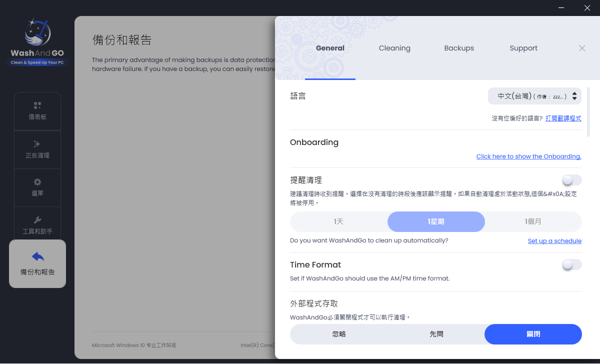This screenshot has width=600, height=364.
Task: Click the 外部程式存取 section heading
Action: (x=314, y=303)
